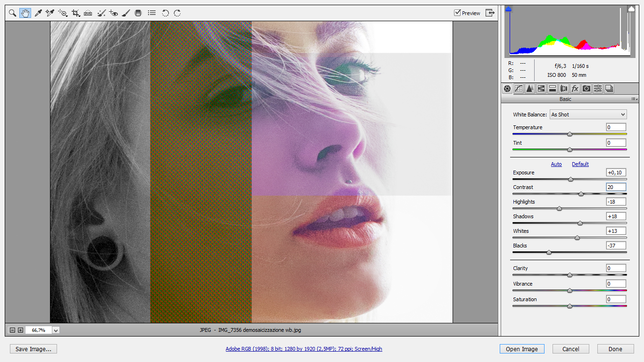Screen dimensions: 644x362
Task: Toggle shadow clipping warning in histogram
Action: [x=508, y=9]
